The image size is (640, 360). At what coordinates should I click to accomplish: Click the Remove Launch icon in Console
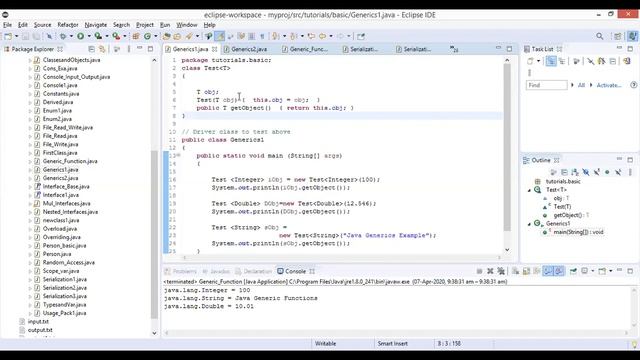[x=490, y=271]
